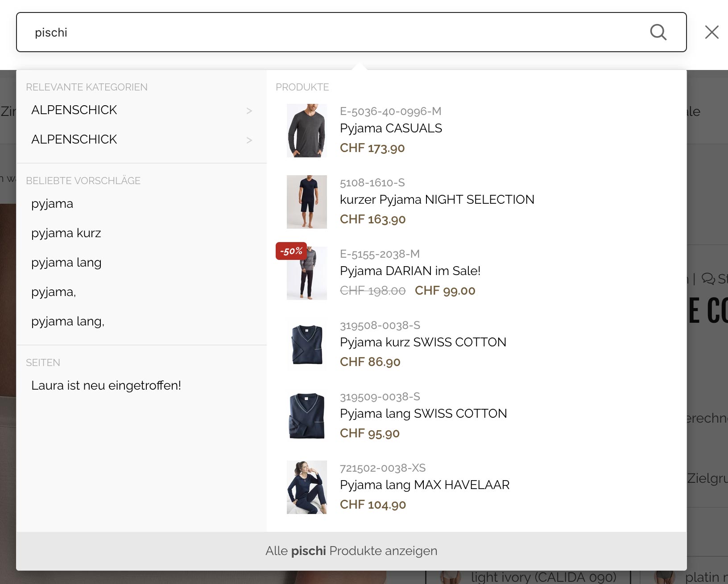Select the suggestion pyjama
The image size is (728, 584).
(52, 204)
